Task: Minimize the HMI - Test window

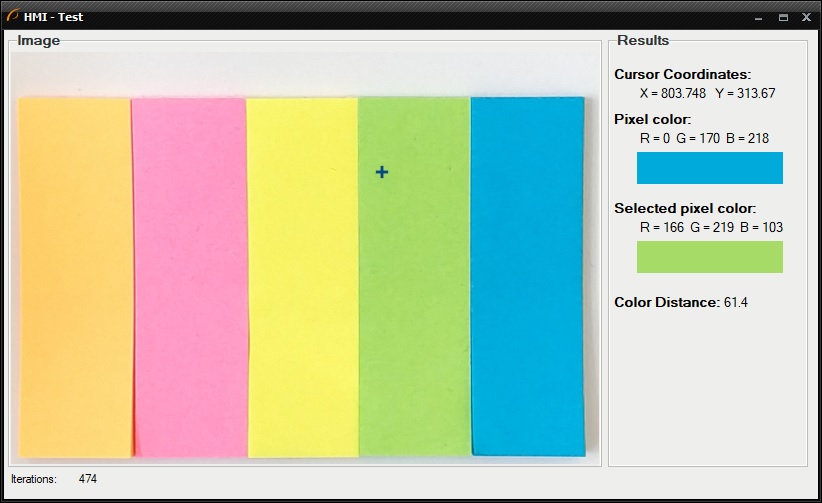Action: pyautogui.click(x=759, y=17)
